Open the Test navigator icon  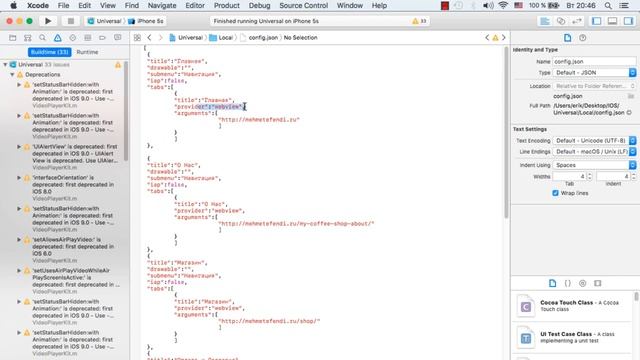73,38
